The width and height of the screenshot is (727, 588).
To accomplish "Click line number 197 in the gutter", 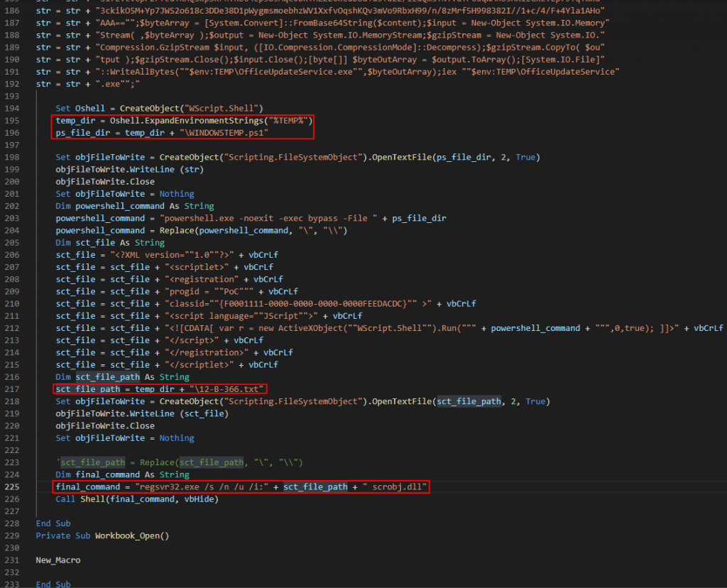I will coord(12,145).
